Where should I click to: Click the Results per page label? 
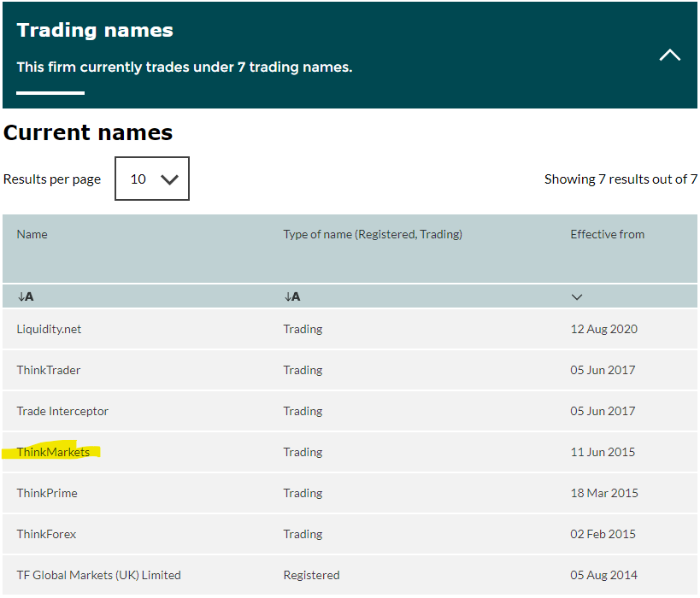(x=52, y=179)
